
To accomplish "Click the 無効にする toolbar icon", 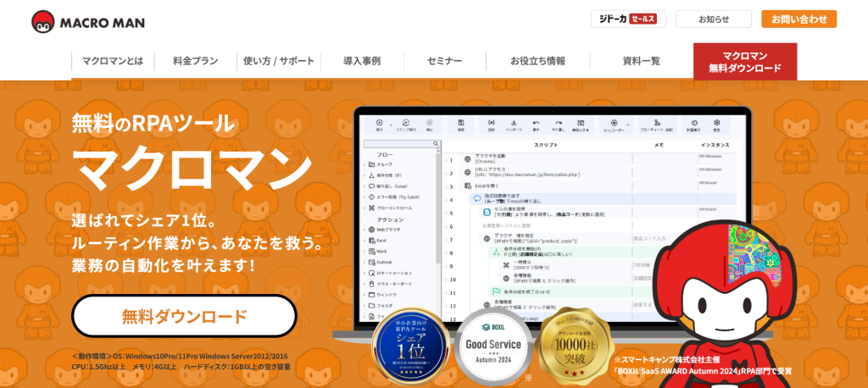I will (581, 125).
